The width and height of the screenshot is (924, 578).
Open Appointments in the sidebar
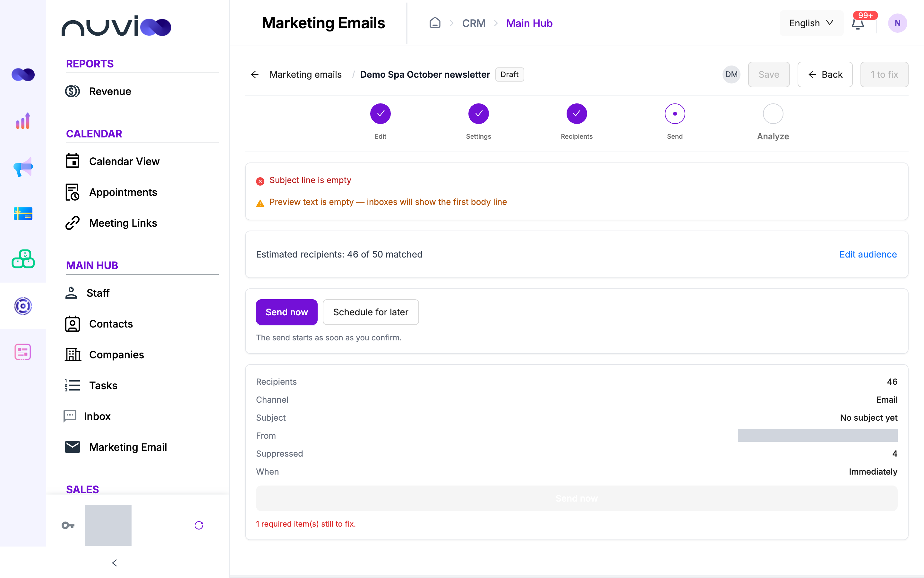coord(111,192)
